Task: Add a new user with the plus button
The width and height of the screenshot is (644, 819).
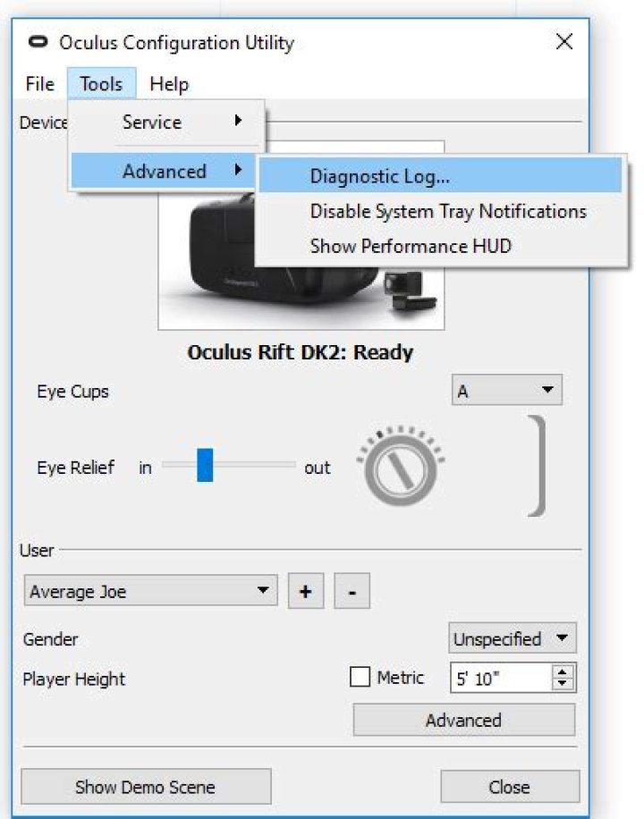Action: pyautogui.click(x=306, y=591)
